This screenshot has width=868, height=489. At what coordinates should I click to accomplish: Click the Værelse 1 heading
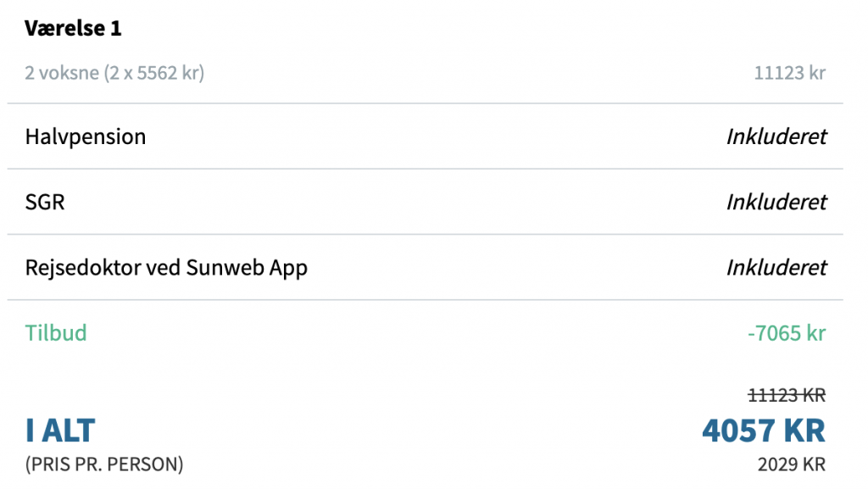(x=73, y=28)
